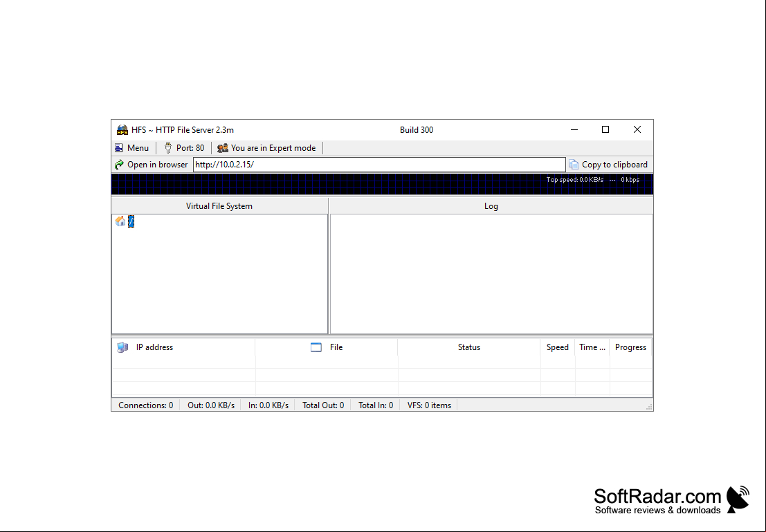Minimize the HFS window
This screenshot has height=532, width=766.
[x=574, y=129]
